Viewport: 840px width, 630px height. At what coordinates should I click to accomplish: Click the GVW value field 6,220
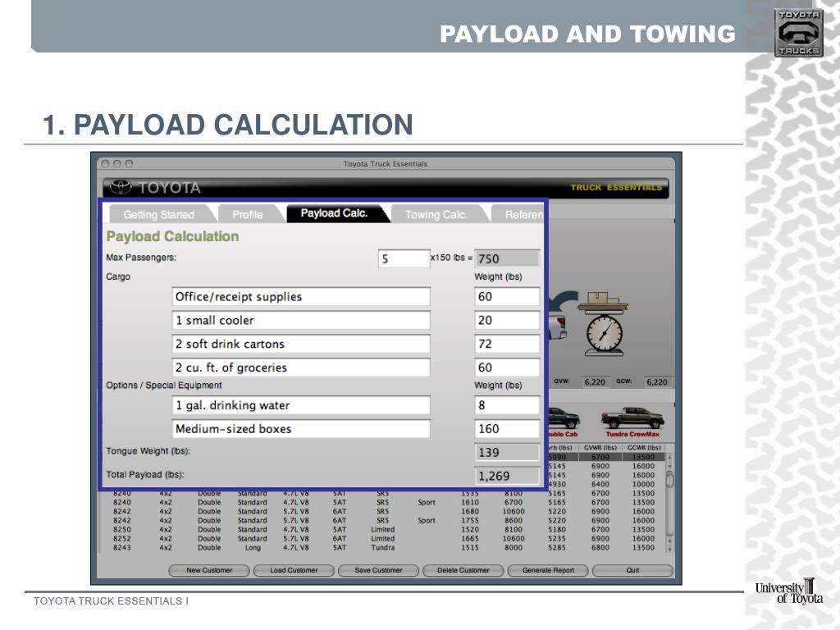coord(595,382)
